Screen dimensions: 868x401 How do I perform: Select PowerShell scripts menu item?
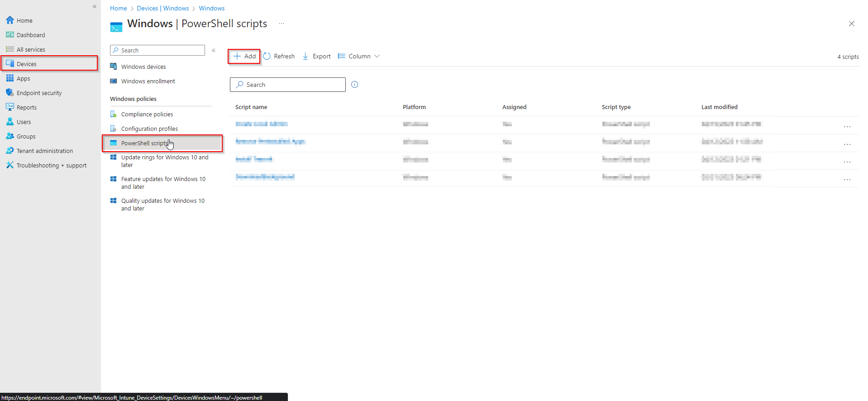(x=163, y=143)
